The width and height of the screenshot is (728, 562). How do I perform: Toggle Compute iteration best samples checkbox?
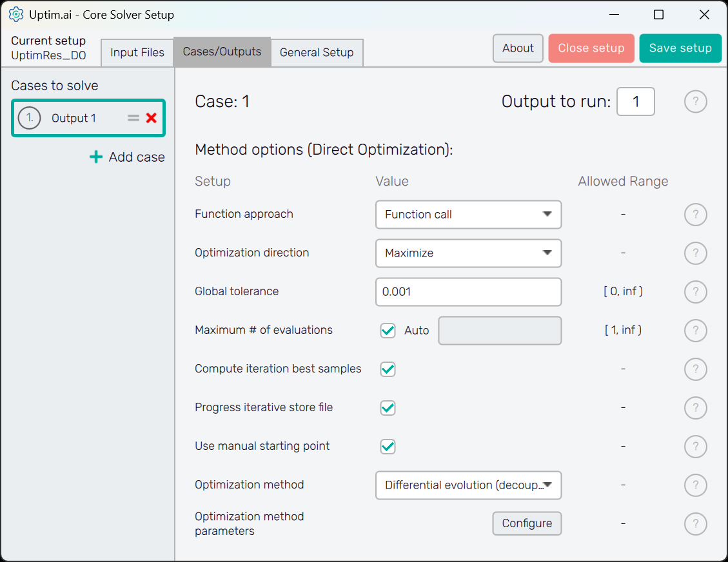tap(388, 369)
